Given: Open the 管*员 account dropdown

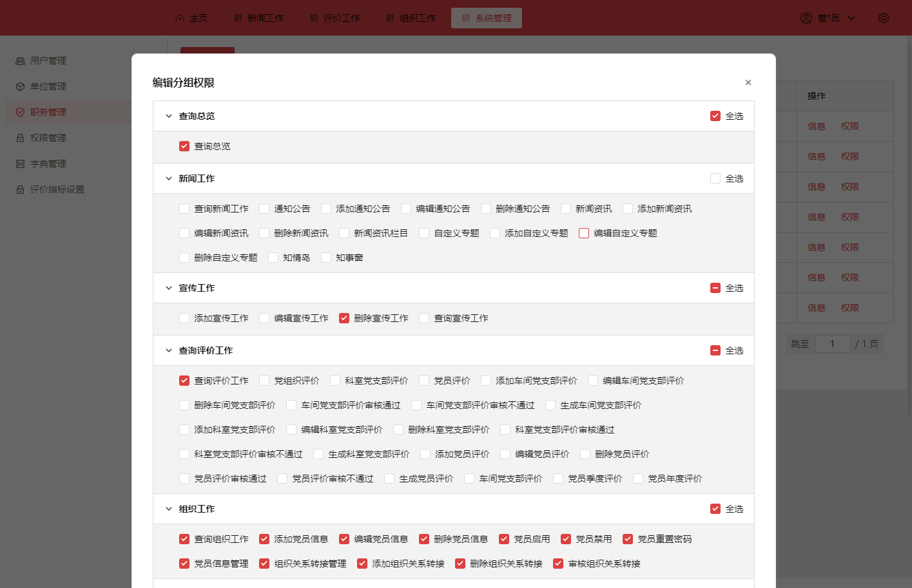Looking at the screenshot, I should coord(828,18).
